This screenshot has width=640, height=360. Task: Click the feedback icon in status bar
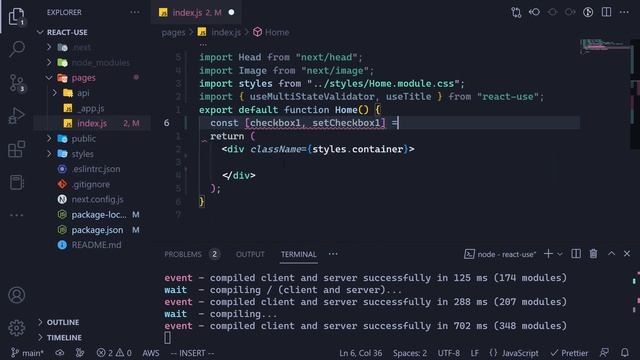(604, 353)
